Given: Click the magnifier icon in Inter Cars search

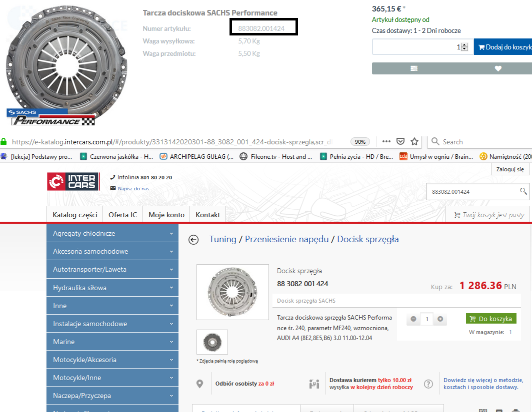Looking at the screenshot, I should pos(523,191).
